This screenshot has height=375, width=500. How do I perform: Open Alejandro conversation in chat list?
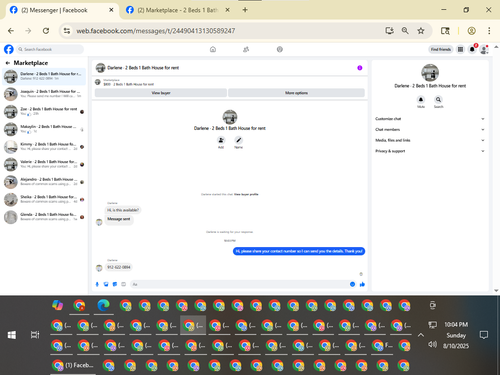[x=44, y=182]
